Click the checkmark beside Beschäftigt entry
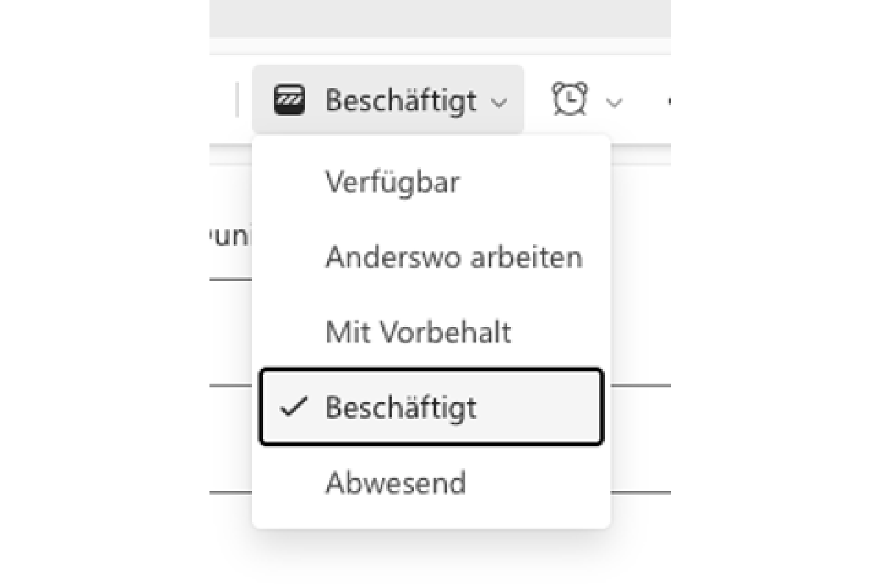882x588 pixels. [x=293, y=406]
